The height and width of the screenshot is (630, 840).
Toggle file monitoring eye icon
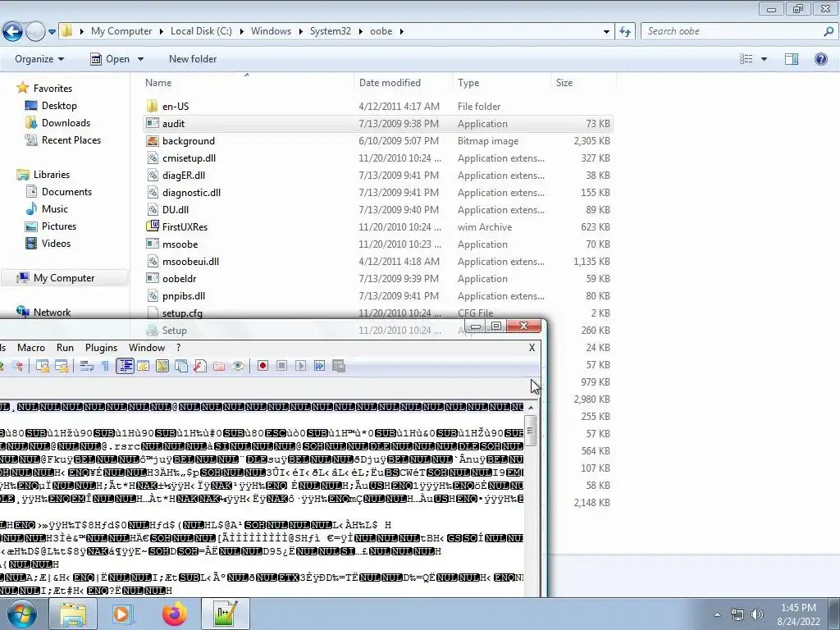click(x=238, y=366)
